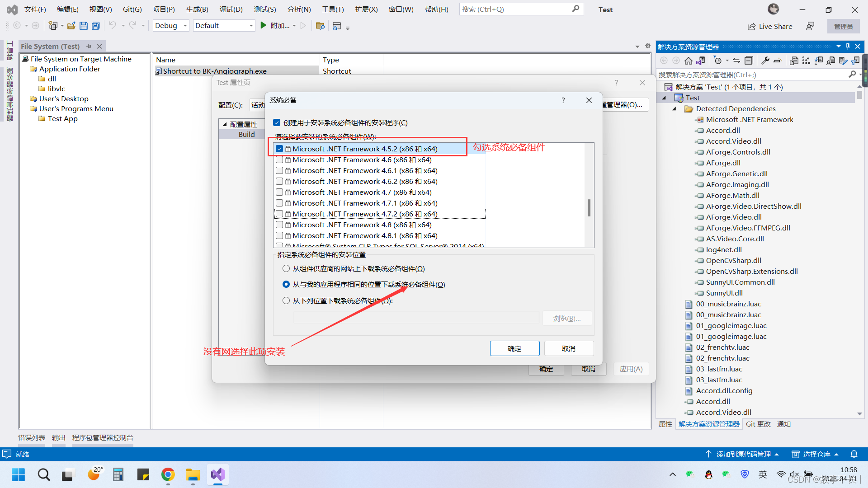Open Calculator from taskbar
This screenshot has height=488, width=868.
118,474
